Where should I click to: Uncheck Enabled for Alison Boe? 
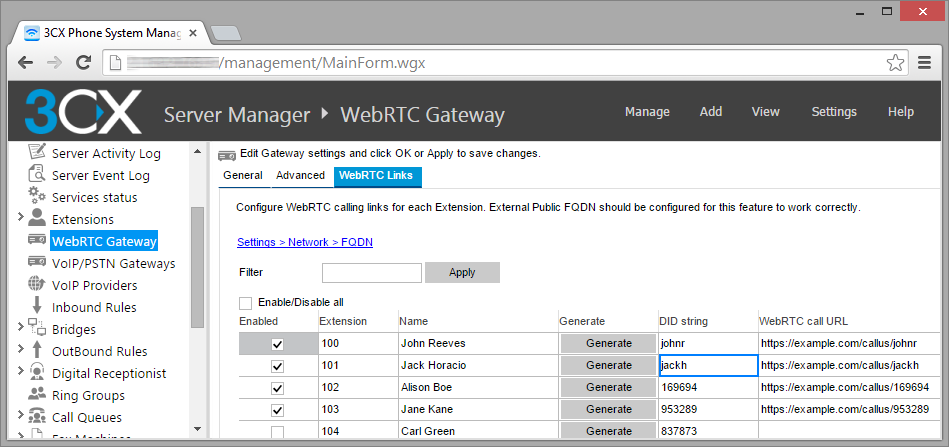[x=277, y=388]
